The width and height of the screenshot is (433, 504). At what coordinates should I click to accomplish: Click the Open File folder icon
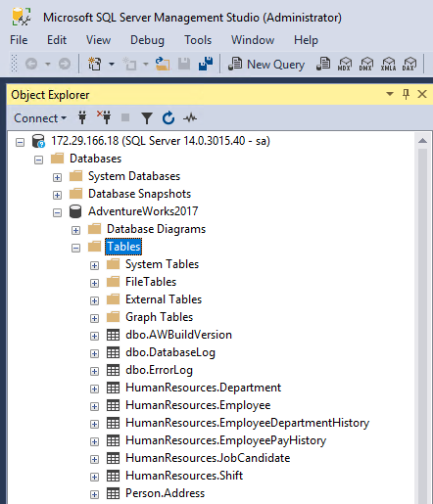click(163, 64)
